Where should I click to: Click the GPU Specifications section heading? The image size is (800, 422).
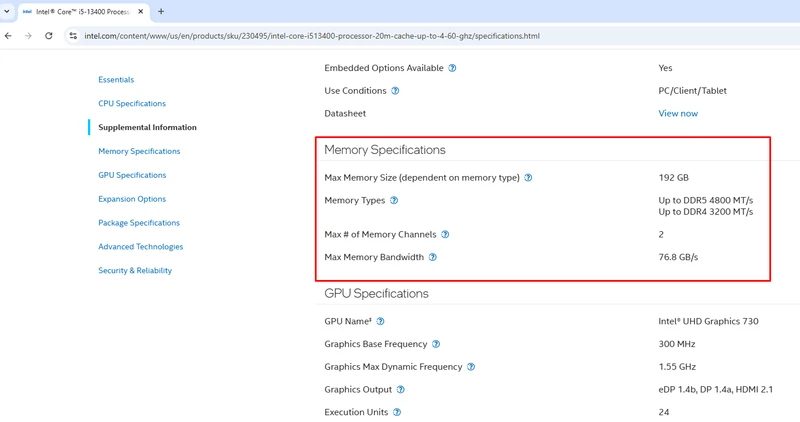tap(376, 293)
